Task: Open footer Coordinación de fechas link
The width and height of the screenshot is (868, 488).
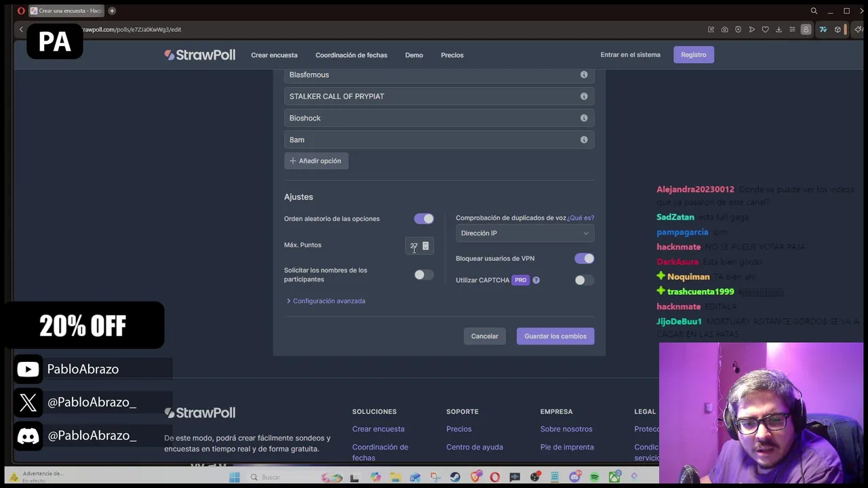Action: [x=380, y=452]
